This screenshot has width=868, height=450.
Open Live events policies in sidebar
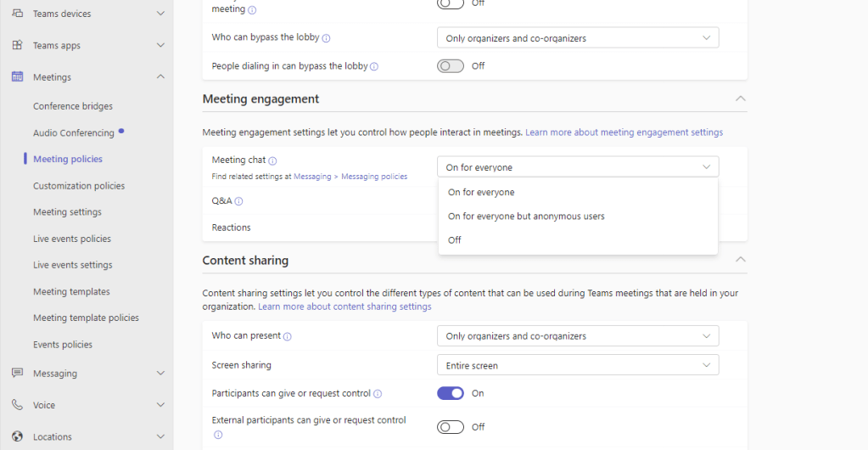coord(72,239)
